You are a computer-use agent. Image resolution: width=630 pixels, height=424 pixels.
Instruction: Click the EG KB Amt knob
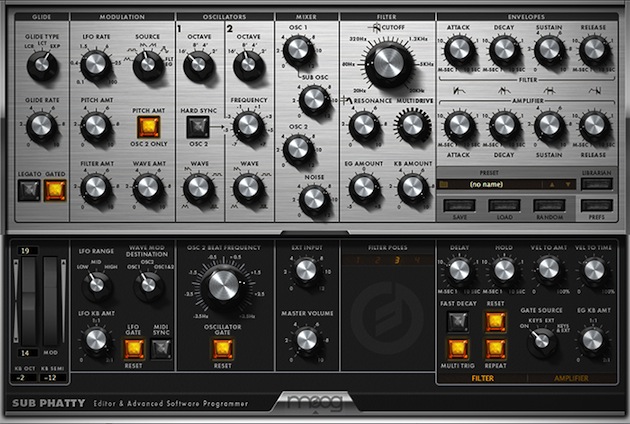coord(592,340)
